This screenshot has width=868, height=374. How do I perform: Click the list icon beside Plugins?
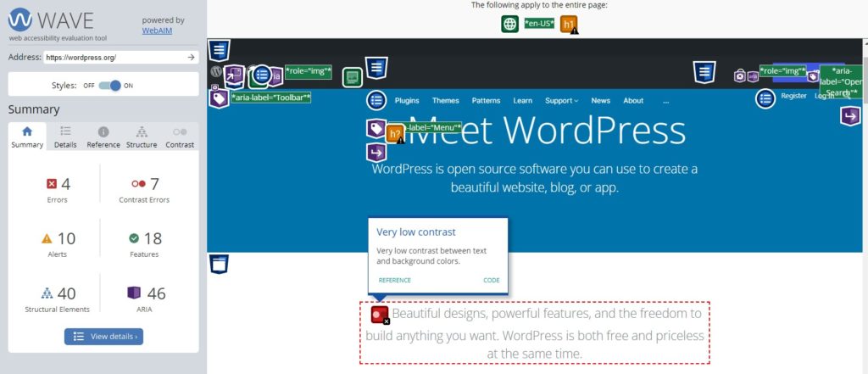point(377,100)
